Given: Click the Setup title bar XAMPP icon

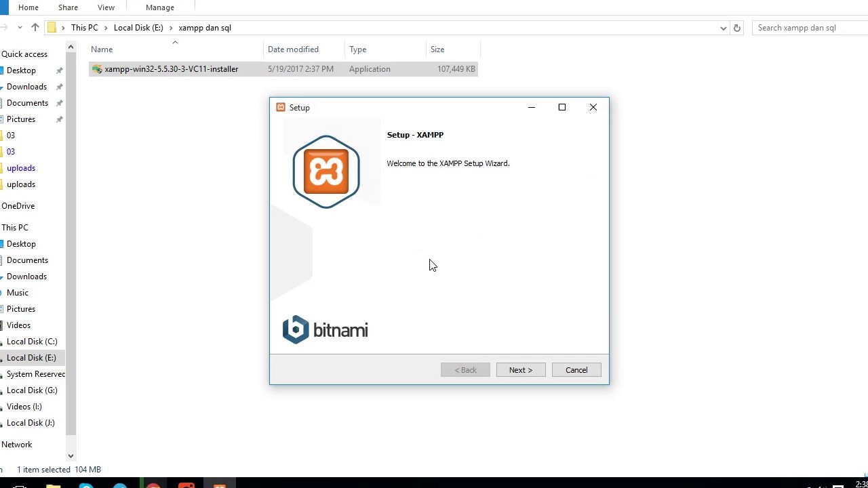Looking at the screenshot, I should (281, 107).
